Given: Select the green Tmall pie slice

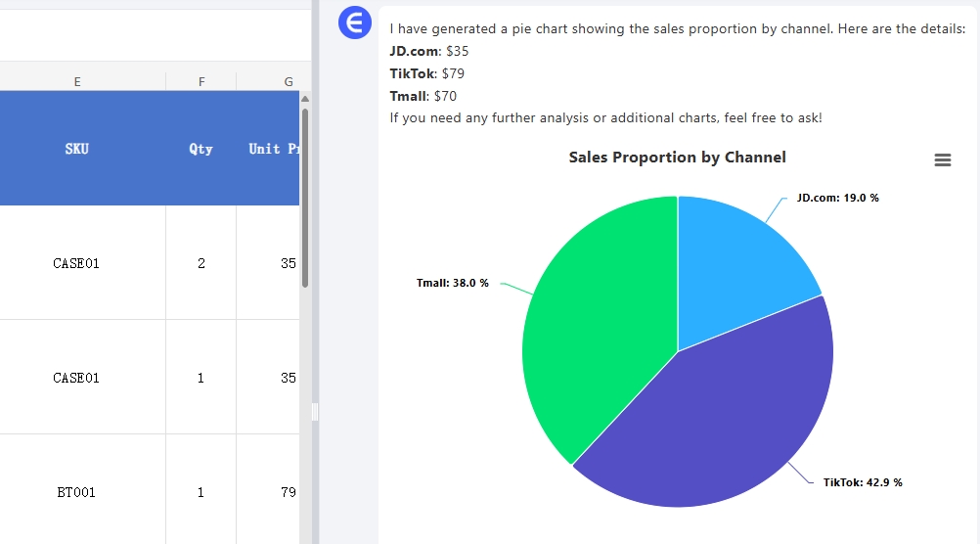Looking at the screenshot, I should tap(597, 323).
